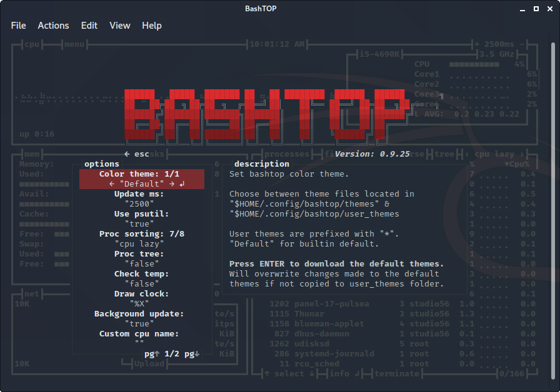Click the "processes" panel label
This screenshot has height=392, width=560.
pos(287,154)
